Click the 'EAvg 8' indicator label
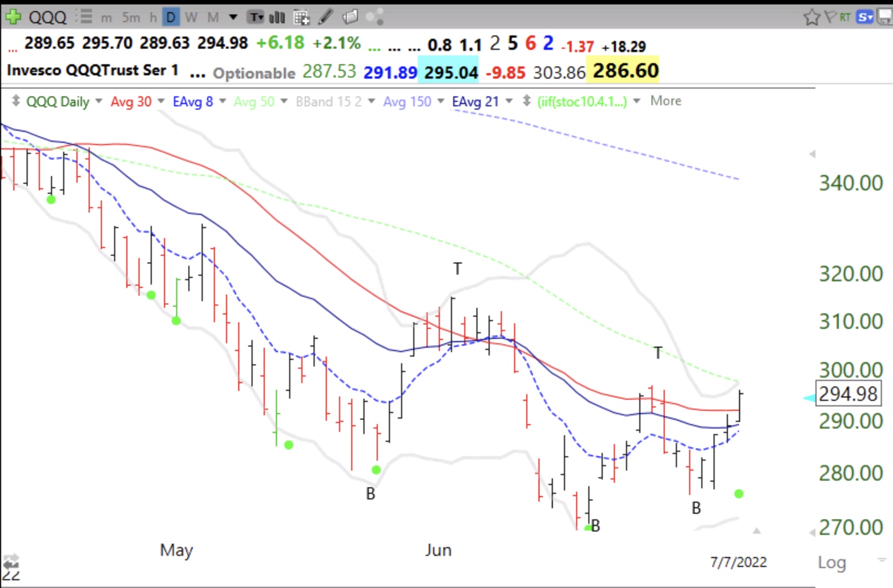893x588 pixels. (193, 101)
